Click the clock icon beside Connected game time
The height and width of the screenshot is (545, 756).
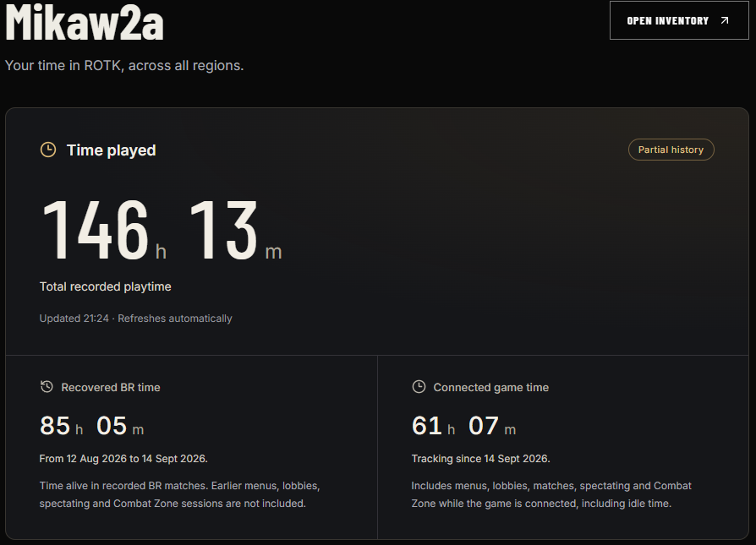pyautogui.click(x=419, y=386)
